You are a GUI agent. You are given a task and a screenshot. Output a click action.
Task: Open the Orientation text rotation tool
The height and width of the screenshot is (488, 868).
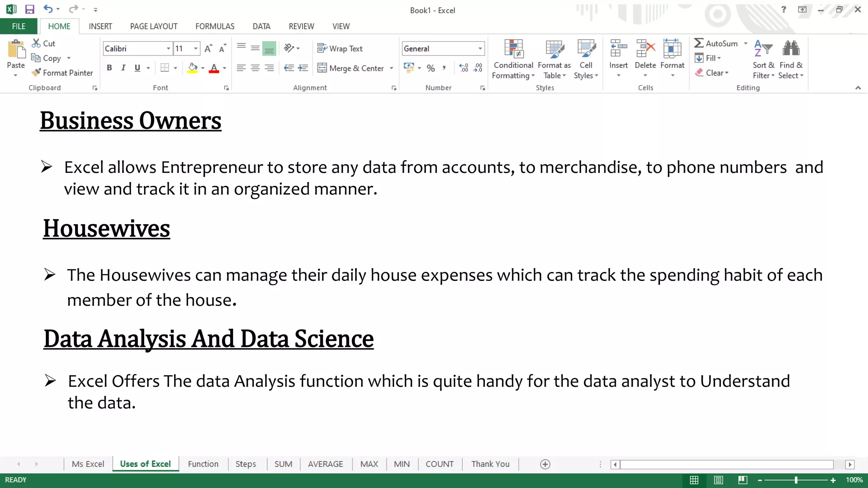289,48
